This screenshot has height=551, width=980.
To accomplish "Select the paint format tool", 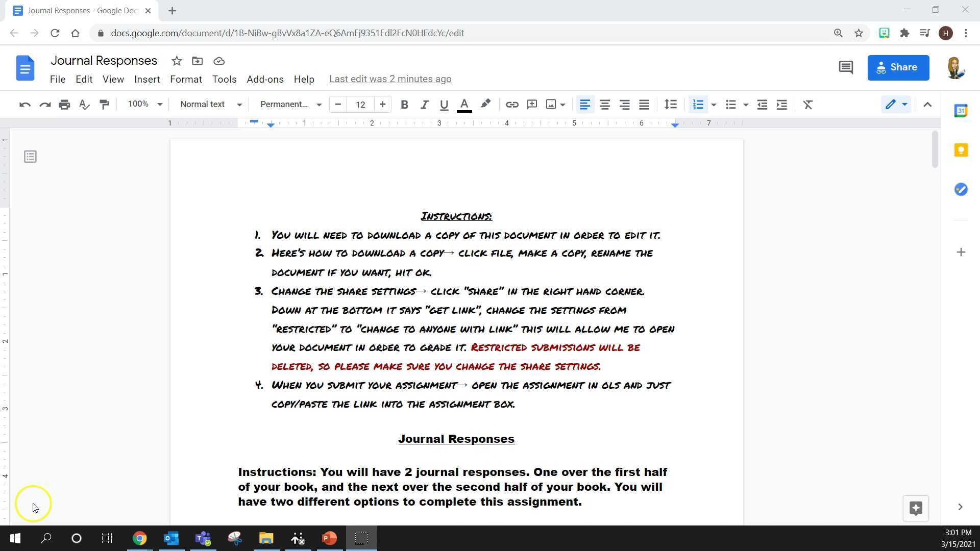I will tap(104, 104).
